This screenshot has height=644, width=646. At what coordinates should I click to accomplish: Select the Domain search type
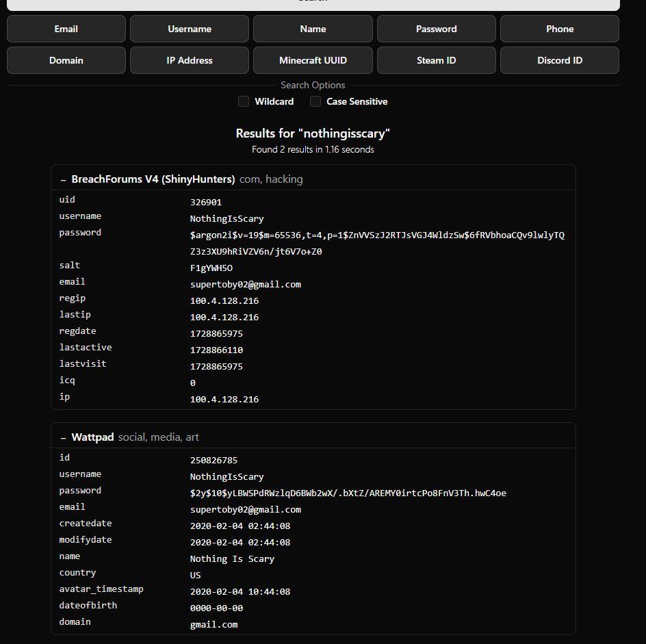[66, 60]
